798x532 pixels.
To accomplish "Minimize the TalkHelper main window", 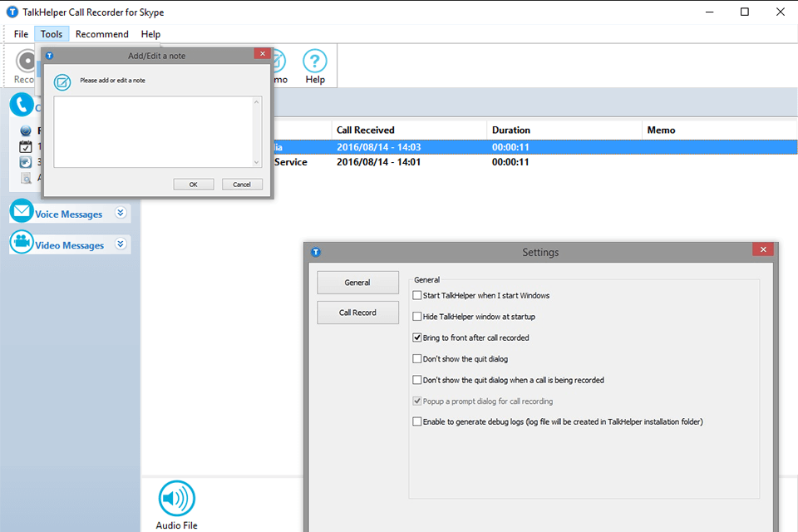I will pyautogui.click(x=709, y=12).
